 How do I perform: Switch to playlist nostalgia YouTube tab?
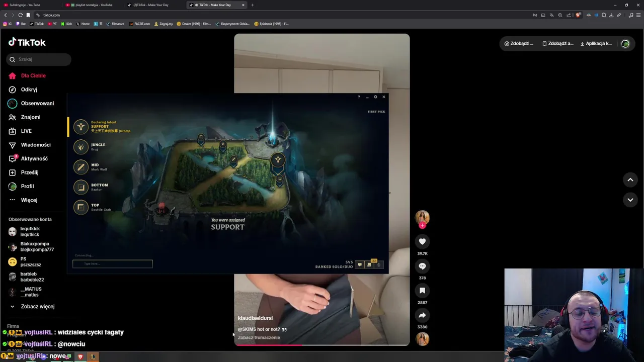94,5
